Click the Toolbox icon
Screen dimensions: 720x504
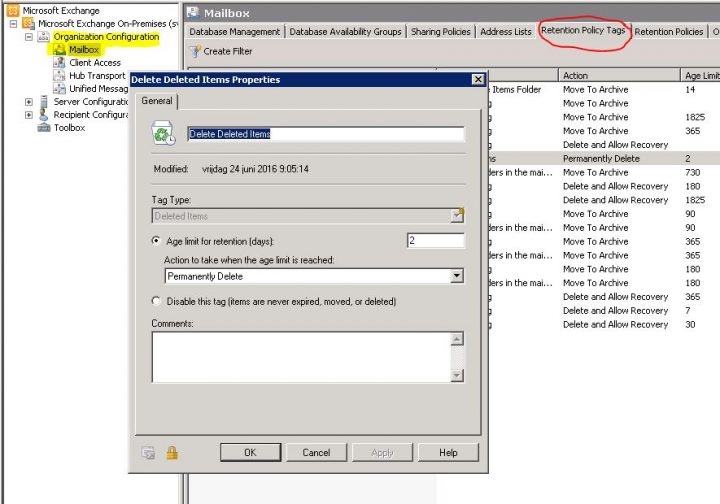pos(44,128)
